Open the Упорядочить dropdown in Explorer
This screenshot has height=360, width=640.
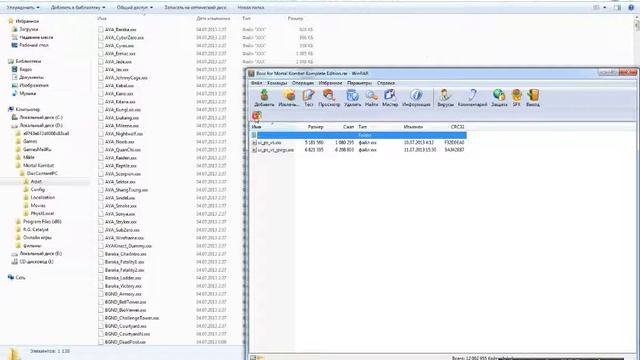[23, 7]
